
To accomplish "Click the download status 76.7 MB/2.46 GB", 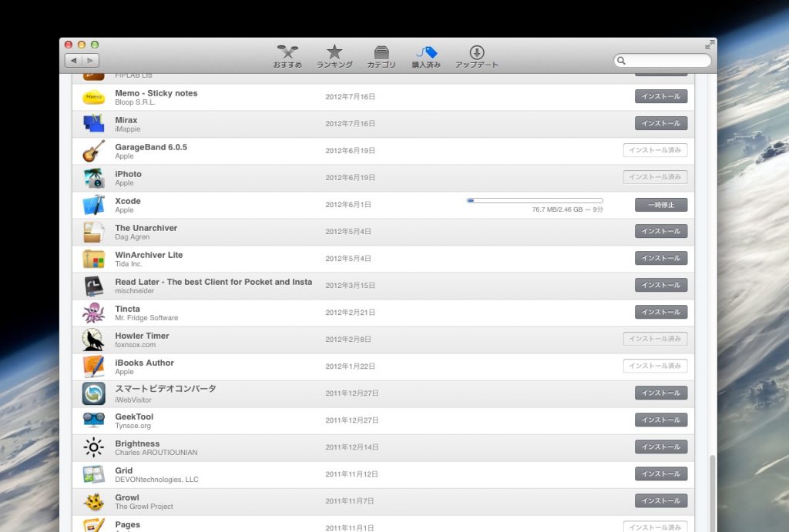I will [558, 209].
